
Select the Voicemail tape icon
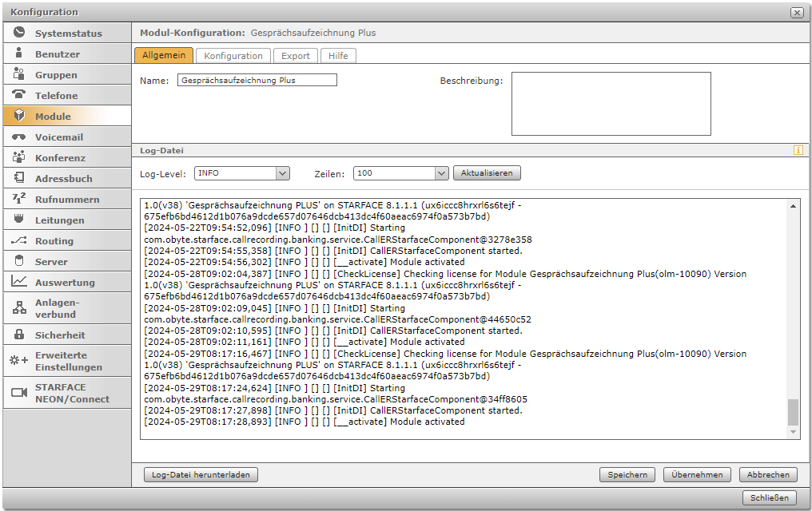19,137
